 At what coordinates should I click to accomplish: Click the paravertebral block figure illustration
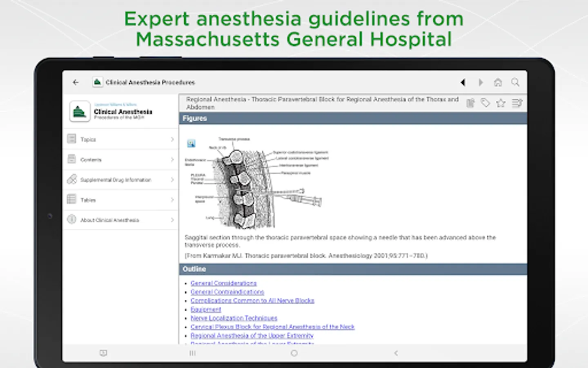click(257, 183)
